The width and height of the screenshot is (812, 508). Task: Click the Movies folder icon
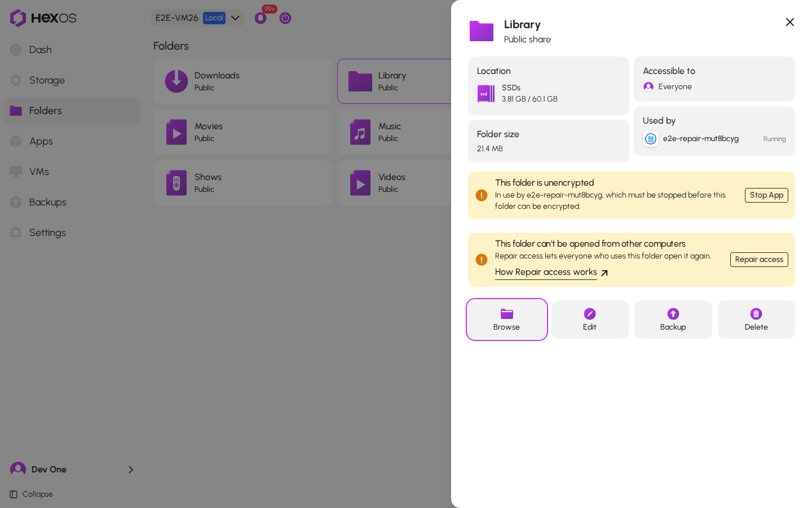176,132
